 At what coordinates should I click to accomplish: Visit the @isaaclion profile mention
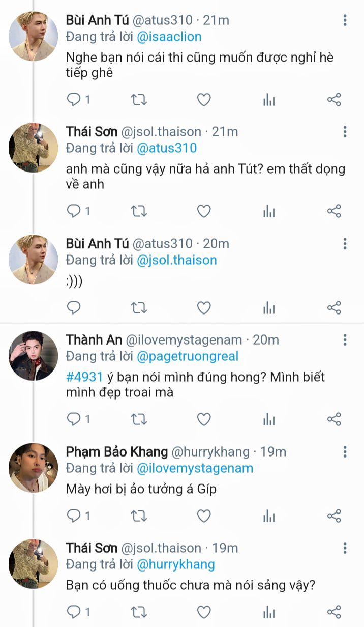pos(169,37)
